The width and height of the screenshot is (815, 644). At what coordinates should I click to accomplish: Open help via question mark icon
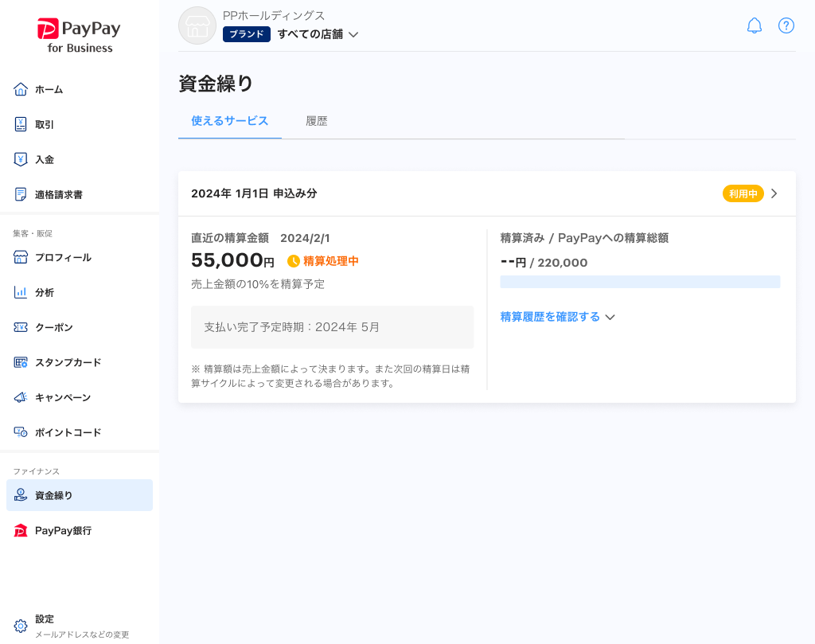[786, 25]
